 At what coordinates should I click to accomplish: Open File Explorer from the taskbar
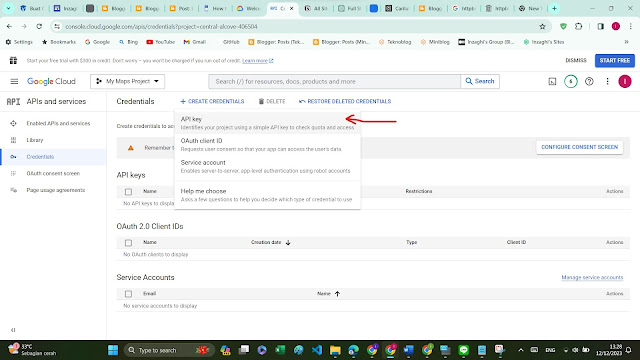coord(335,350)
